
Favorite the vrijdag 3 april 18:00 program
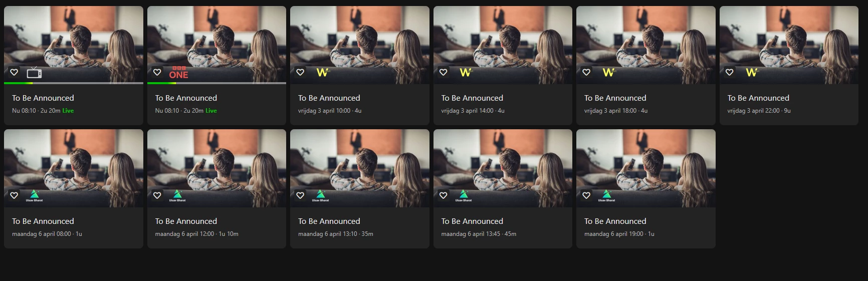pyautogui.click(x=586, y=72)
